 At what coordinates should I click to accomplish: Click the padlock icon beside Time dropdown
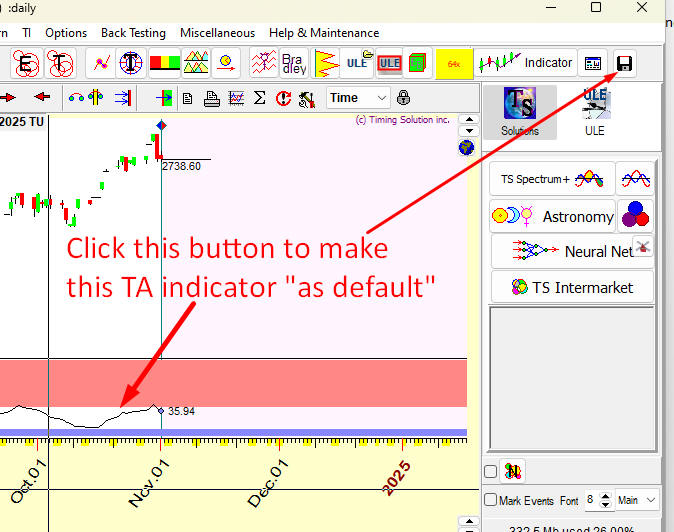click(404, 98)
